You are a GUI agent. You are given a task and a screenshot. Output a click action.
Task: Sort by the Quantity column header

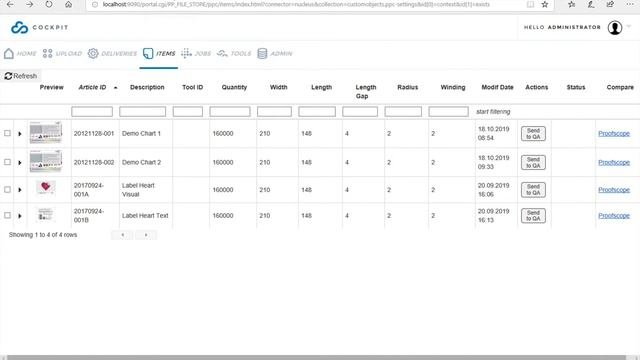pos(234,87)
